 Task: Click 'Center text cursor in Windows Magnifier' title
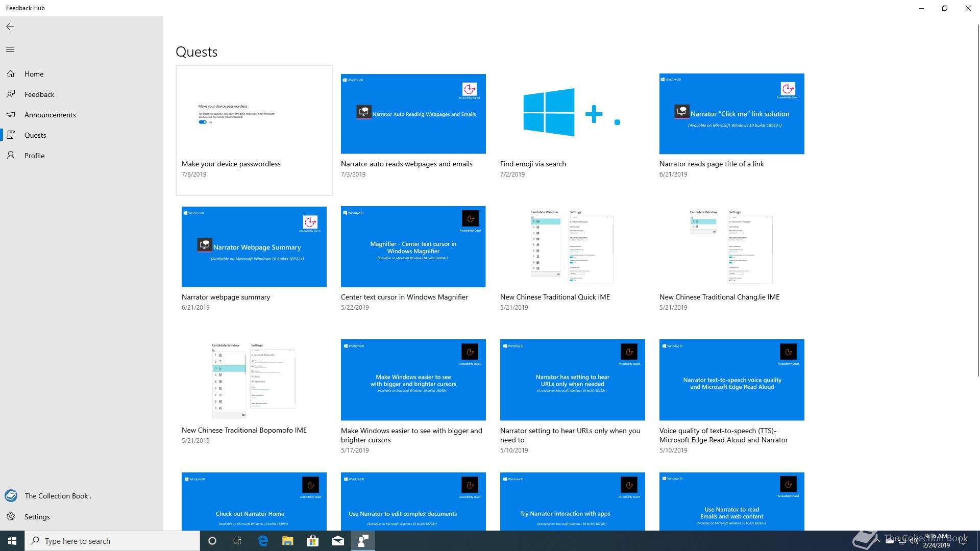(404, 297)
